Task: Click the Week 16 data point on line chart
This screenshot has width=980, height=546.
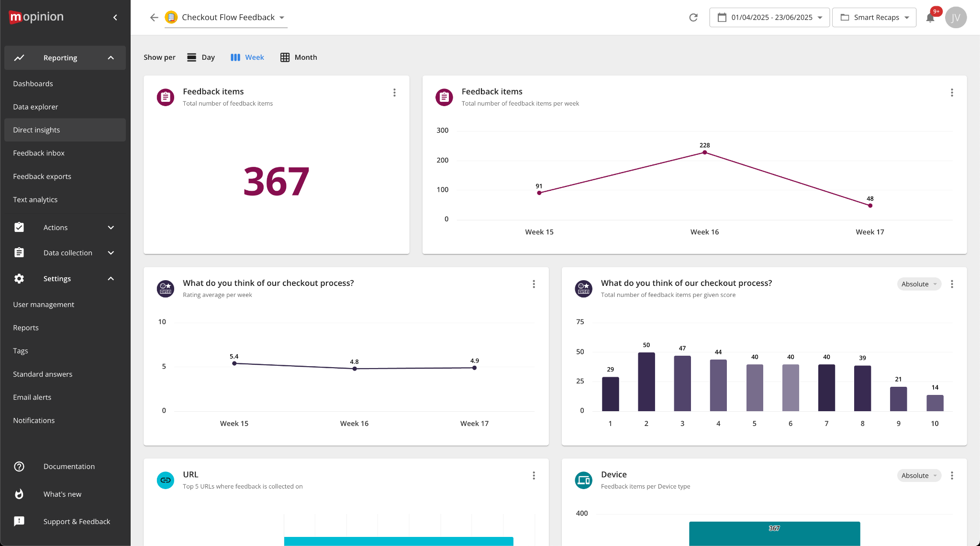Action: click(704, 152)
